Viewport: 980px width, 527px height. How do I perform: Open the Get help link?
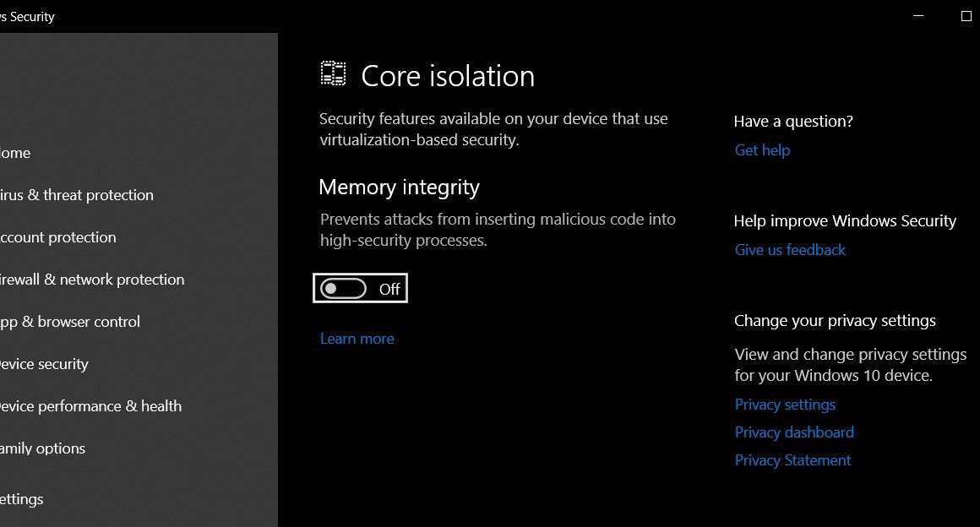coord(762,150)
